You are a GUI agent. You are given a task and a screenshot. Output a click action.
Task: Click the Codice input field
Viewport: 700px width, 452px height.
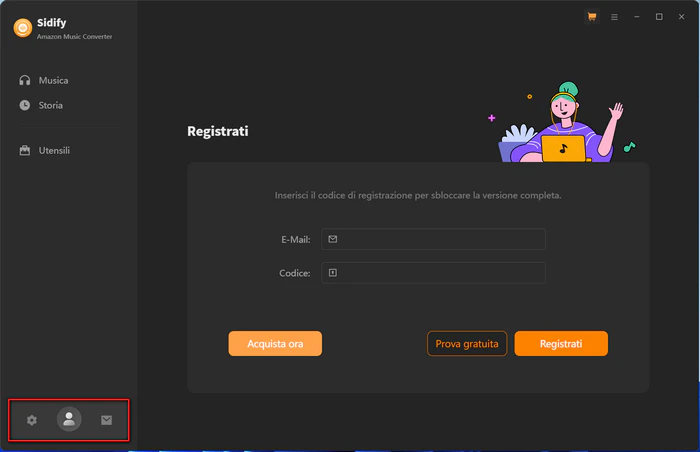(x=433, y=273)
